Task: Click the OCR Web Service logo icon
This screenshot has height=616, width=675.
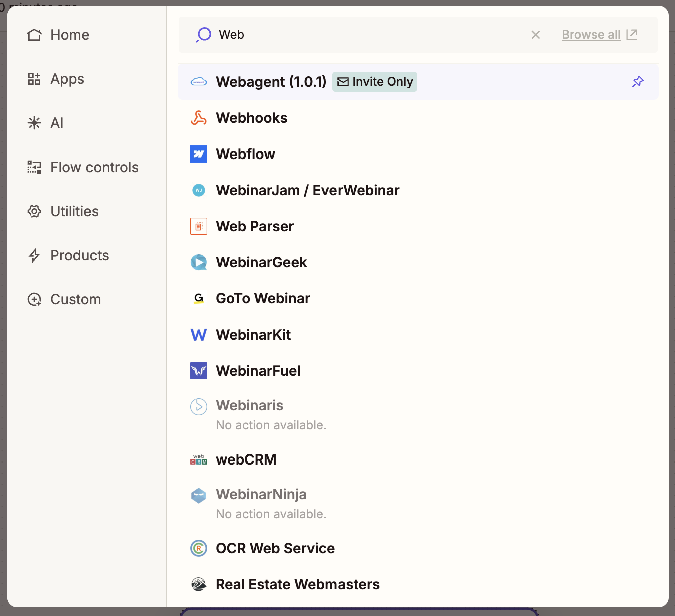Action: [199, 548]
